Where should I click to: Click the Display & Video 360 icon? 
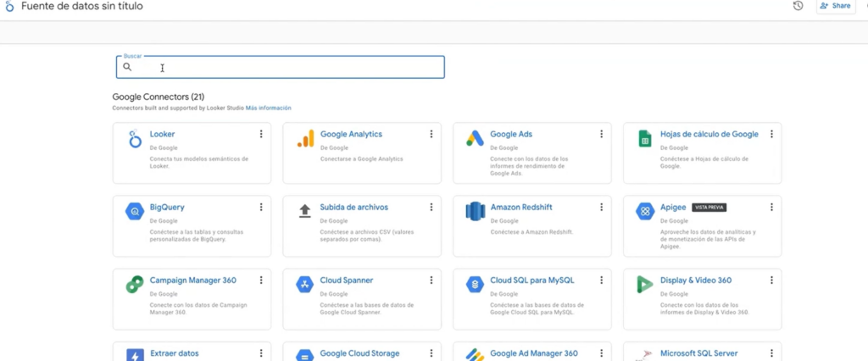645,285
